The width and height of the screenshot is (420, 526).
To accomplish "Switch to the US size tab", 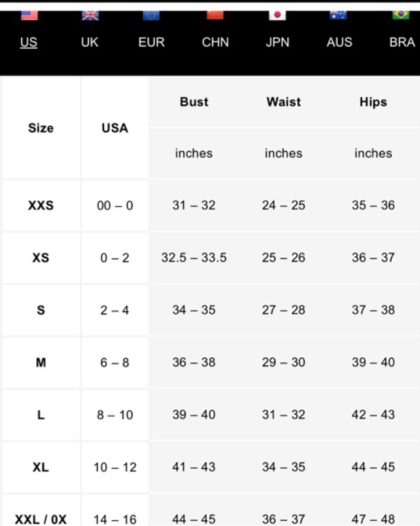I will coord(29,42).
